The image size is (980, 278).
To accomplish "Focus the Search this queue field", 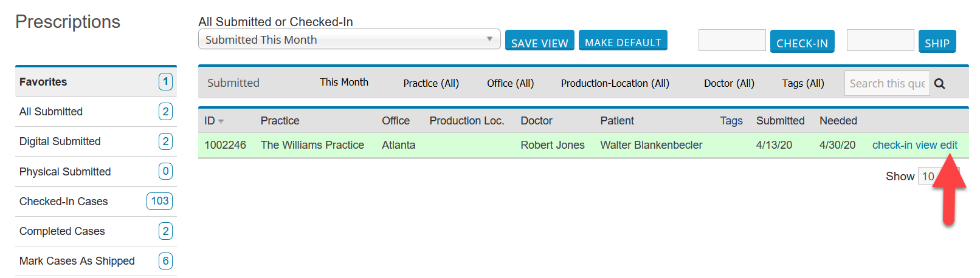I will pyautogui.click(x=886, y=84).
